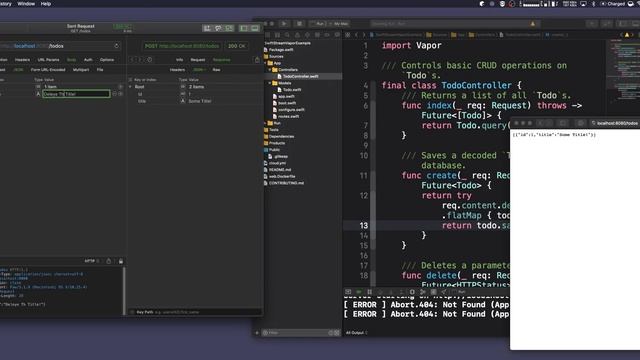Image resolution: width=640 pixels, height=360 pixels.
Task: Select Multipart body type
Action: [x=81, y=70]
